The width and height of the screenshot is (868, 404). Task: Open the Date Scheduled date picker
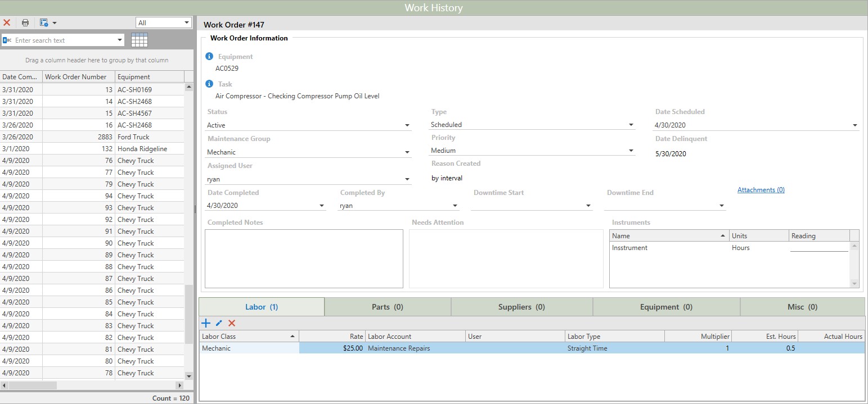pyautogui.click(x=854, y=125)
